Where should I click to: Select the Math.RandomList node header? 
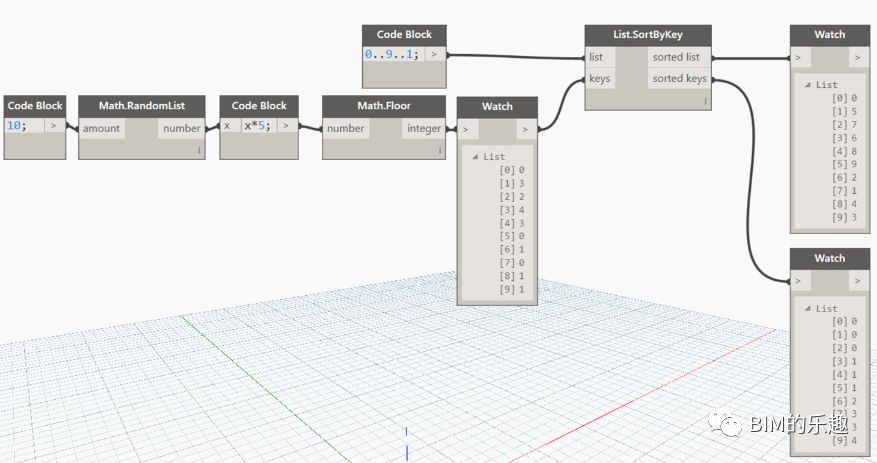point(142,106)
